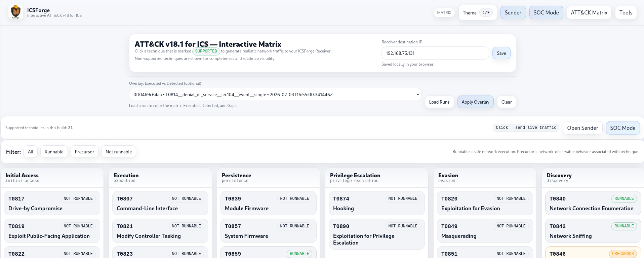Apply the overlay to the matrix
The image size is (644, 258).
(475, 102)
